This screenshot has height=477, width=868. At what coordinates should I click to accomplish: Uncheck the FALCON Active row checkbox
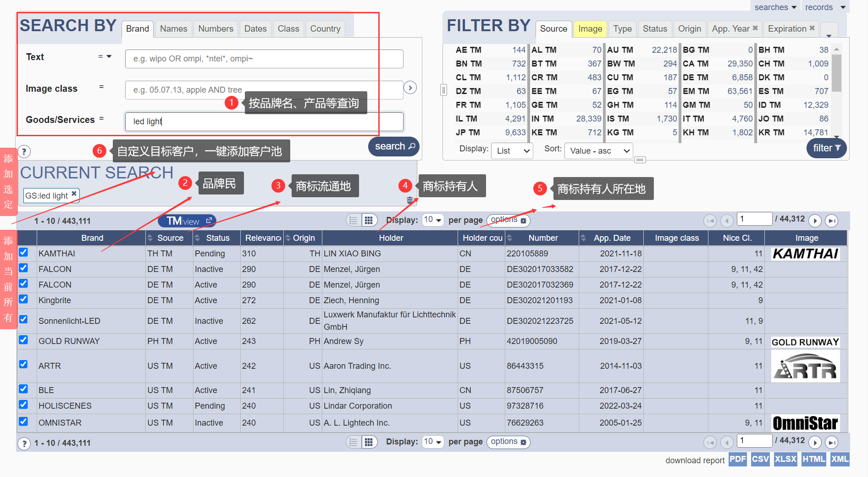click(x=23, y=283)
